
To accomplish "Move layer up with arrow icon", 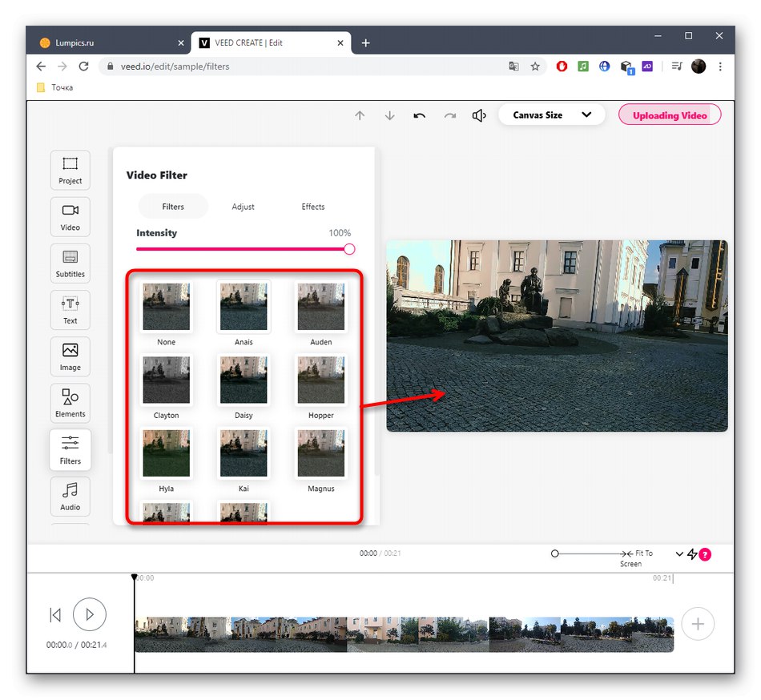I will point(360,115).
